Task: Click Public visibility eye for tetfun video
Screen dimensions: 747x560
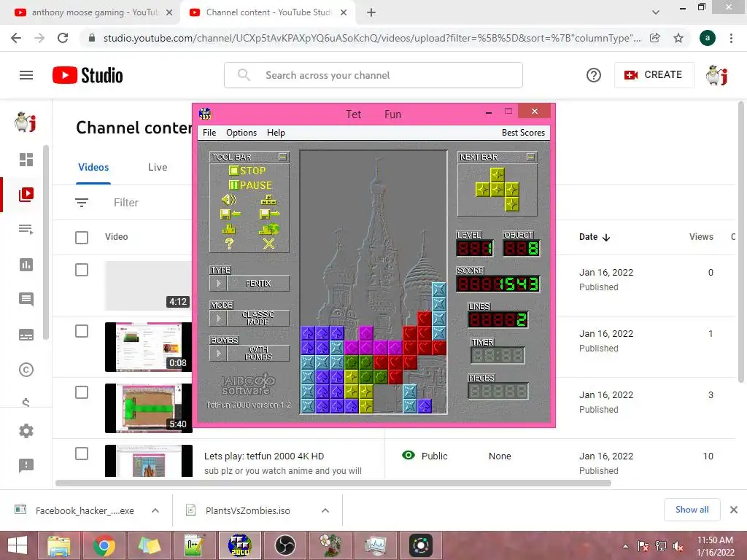Action: click(409, 456)
